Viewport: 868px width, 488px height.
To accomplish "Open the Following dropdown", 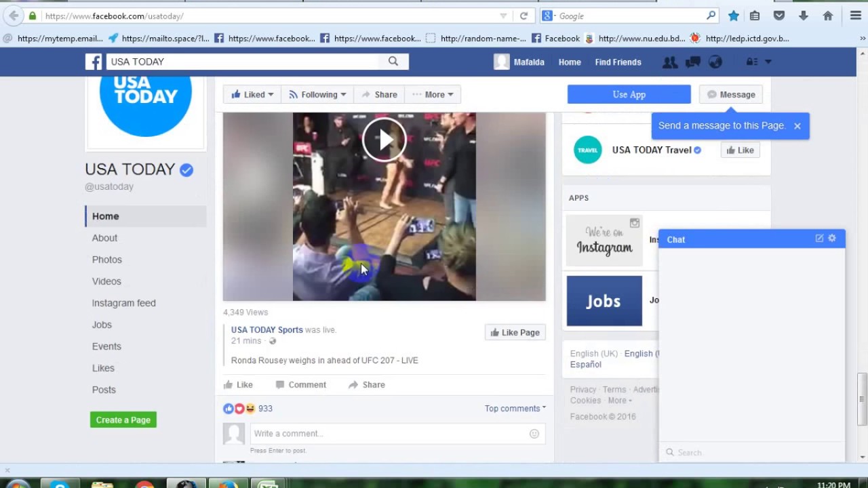I will pos(317,95).
